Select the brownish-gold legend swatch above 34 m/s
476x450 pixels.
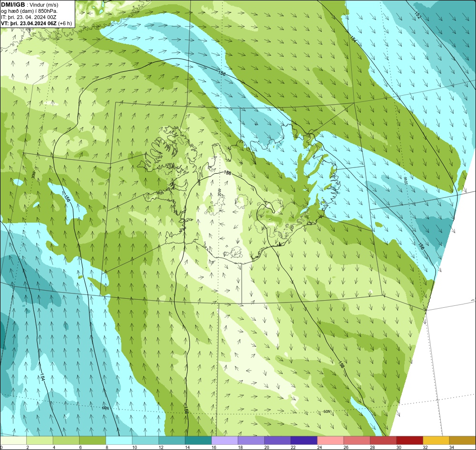[462, 440]
